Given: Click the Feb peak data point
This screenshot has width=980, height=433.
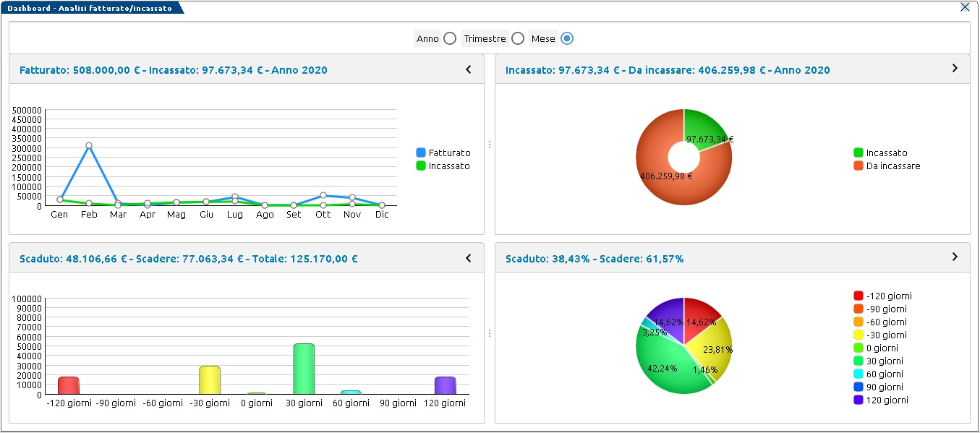Looking at the screenshot, I should click(x=89, y=145).
